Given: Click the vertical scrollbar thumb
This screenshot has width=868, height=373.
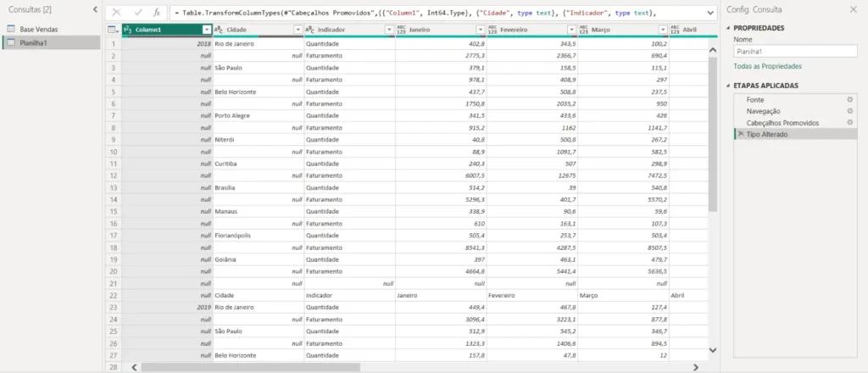Looking at the screenshot, I should 712,134.
